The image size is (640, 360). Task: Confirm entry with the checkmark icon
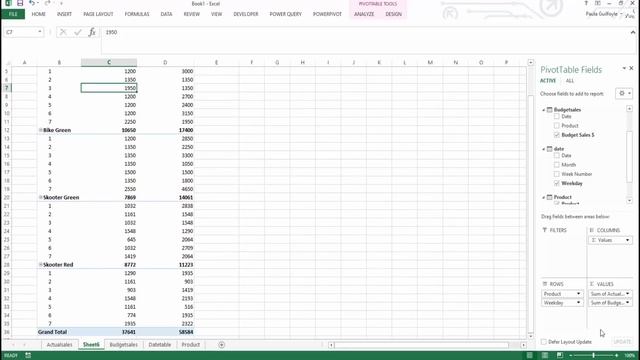coord(78,32)
